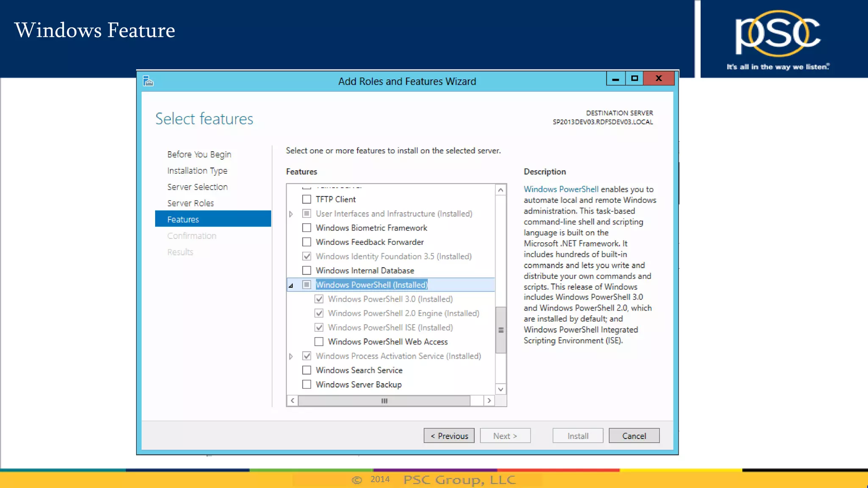Cancel the wizard
Screen dimensions: 868x488
[634, 436]
